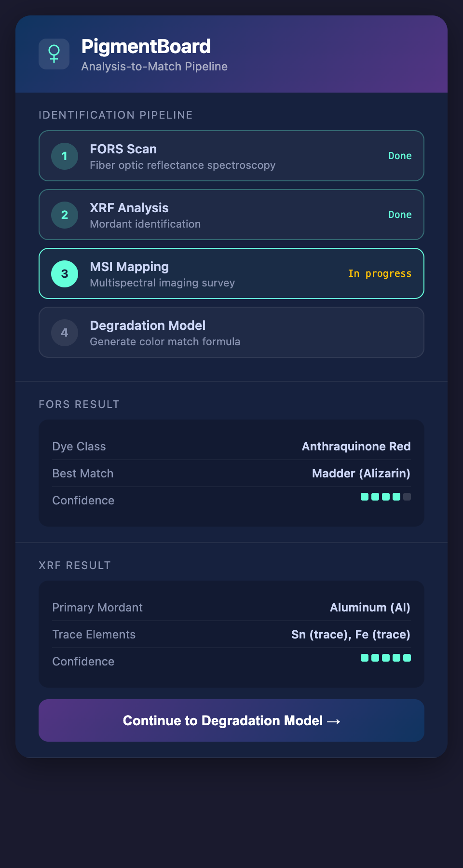Click the Sn, Fe trace elements value
The image size is (463, 868).
tap(351, 635)
